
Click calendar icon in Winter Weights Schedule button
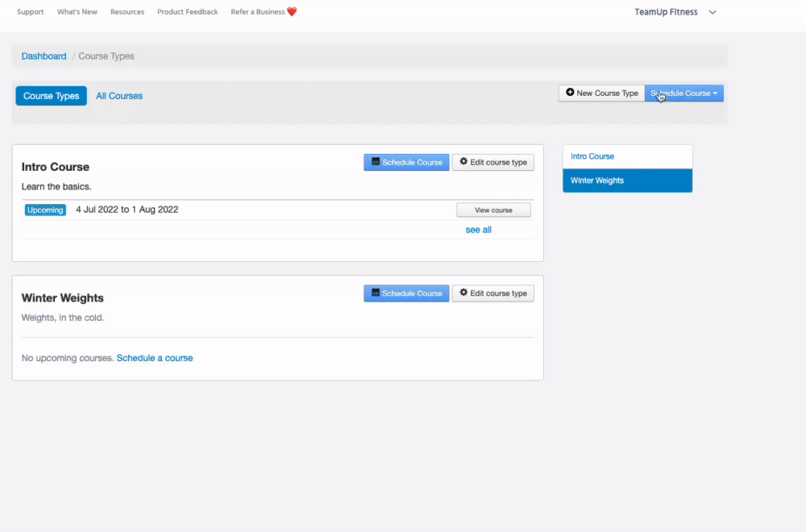[376, 293]
